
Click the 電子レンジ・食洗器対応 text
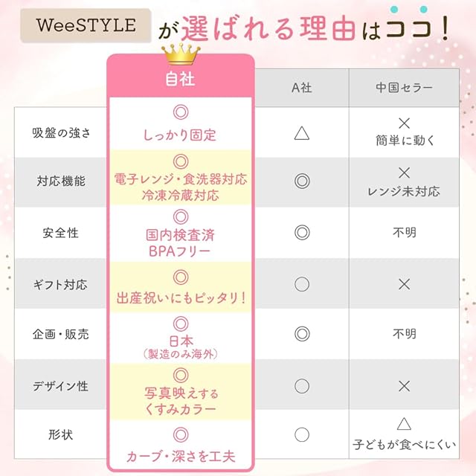tap(181, 179)
